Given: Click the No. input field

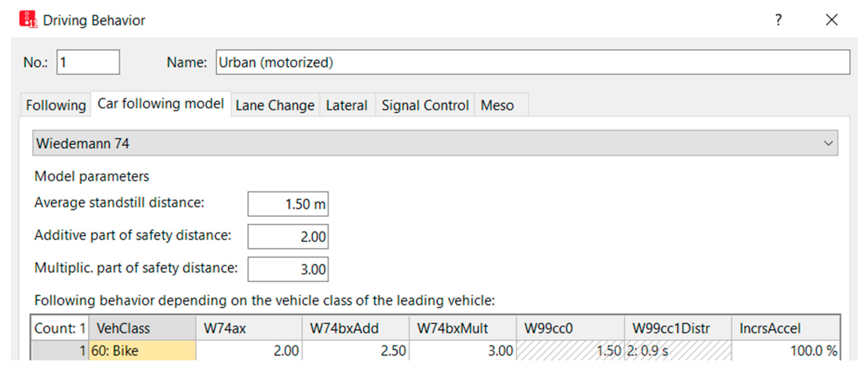Looking at the screenshot, I should tap(88, 62).
